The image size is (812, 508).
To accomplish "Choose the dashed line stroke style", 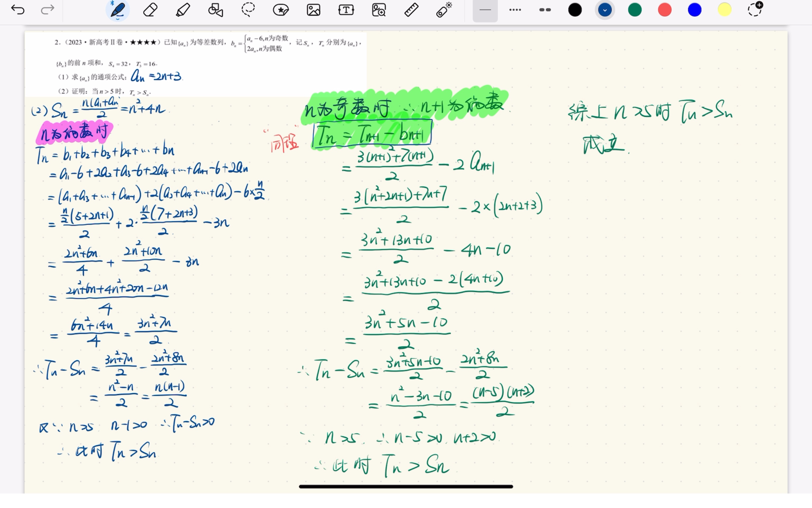I will click(545, 10).
